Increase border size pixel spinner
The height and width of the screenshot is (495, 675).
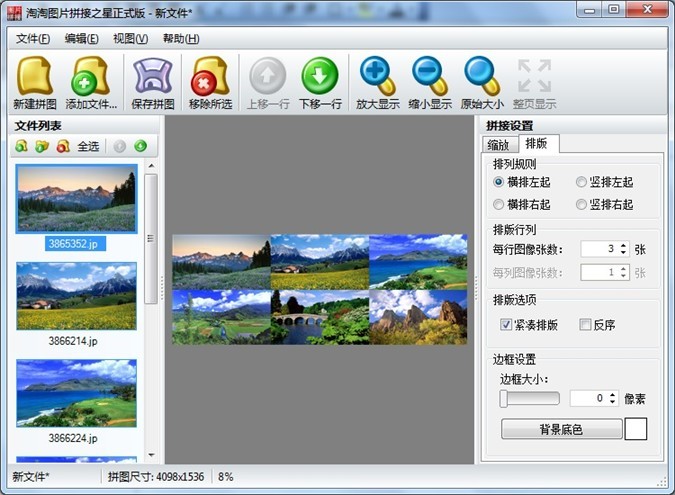click(x=613, y=395)
